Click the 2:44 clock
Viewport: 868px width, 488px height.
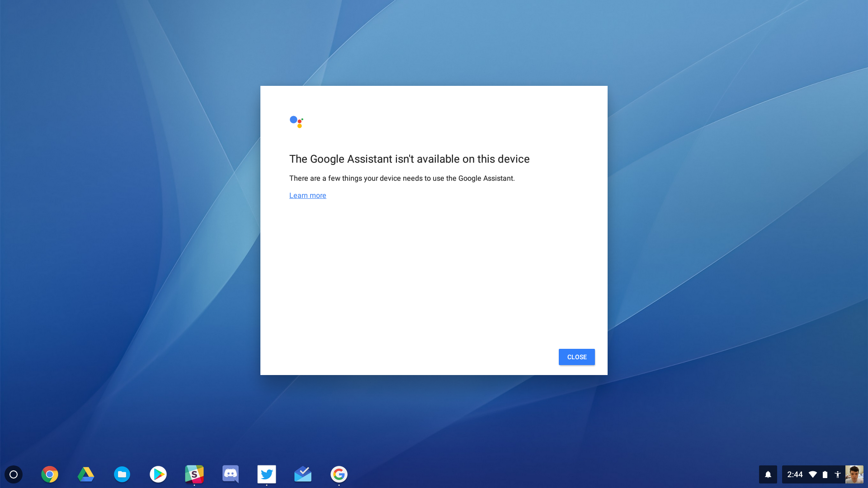coord(795,474)
